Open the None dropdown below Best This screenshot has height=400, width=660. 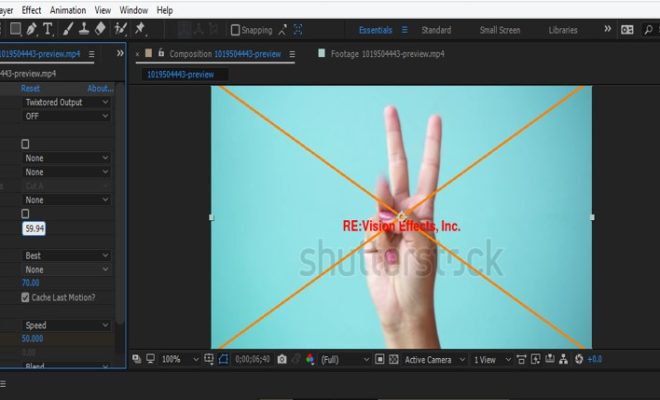[x=67, y=269]
